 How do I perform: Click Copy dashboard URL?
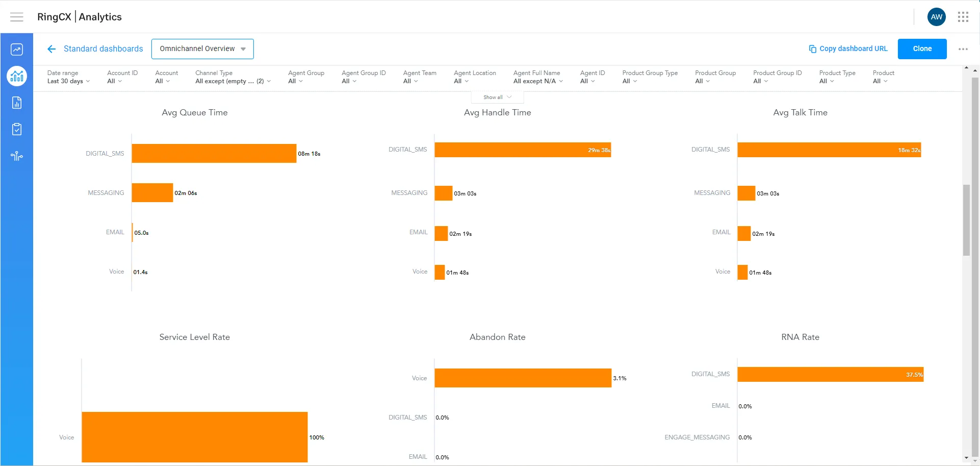(848, 49)
